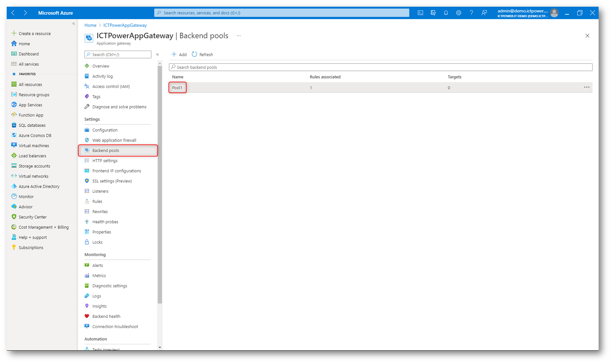Open Azure Cosmos DB favorite
Screen dimensions: 612x364
pos(31,135)
